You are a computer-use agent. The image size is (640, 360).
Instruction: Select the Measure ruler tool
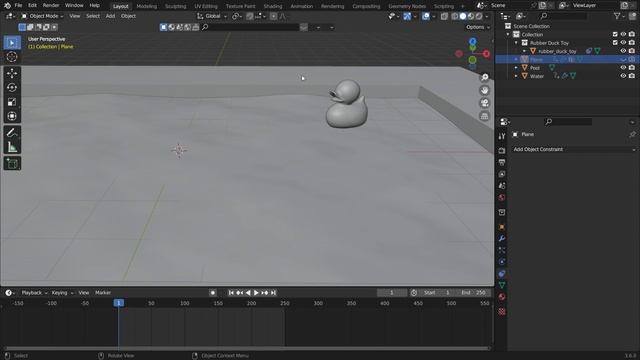(x=12, y=147)
